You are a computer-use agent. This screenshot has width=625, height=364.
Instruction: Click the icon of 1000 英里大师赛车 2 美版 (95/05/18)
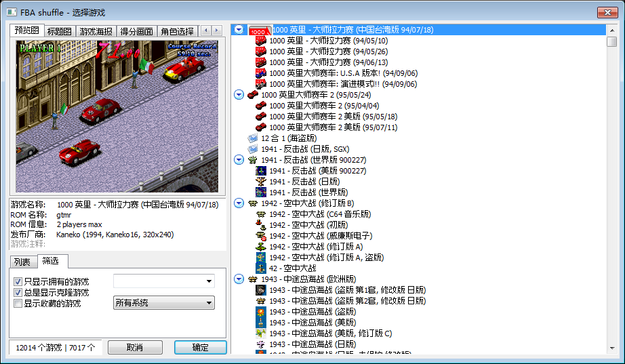pos(261,117)
